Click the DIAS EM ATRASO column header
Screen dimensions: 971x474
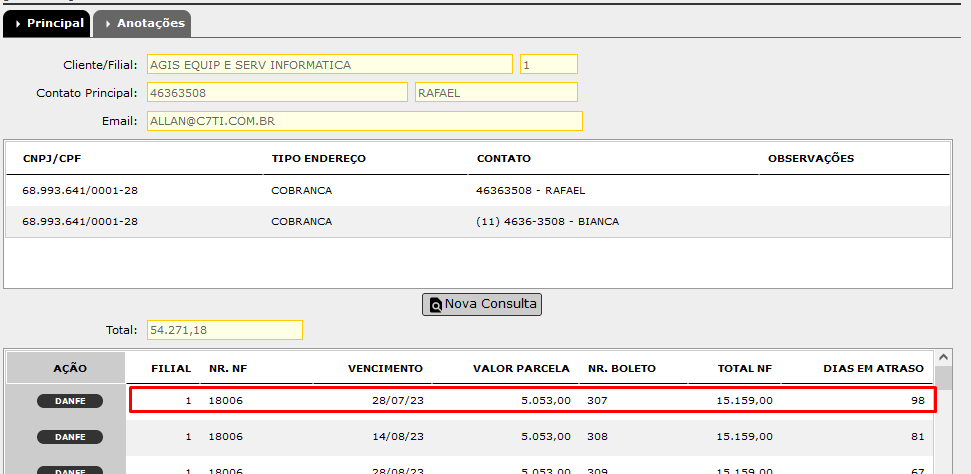tap(873, 369)
